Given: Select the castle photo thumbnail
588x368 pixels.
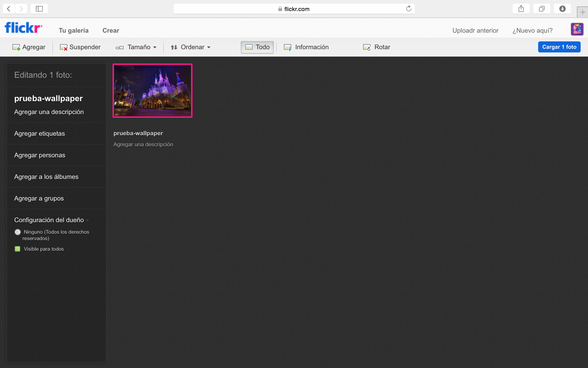Looking at the screenshot, I should tap(153, 91).
